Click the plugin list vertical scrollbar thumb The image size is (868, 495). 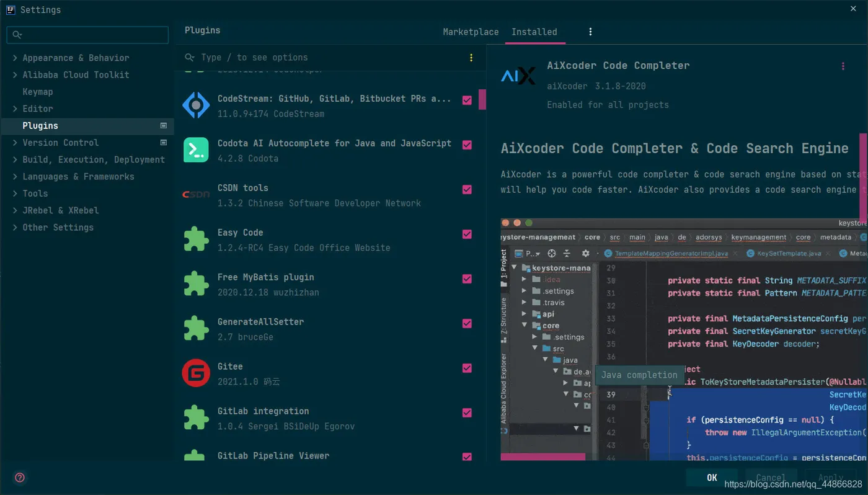click(482, 100)
